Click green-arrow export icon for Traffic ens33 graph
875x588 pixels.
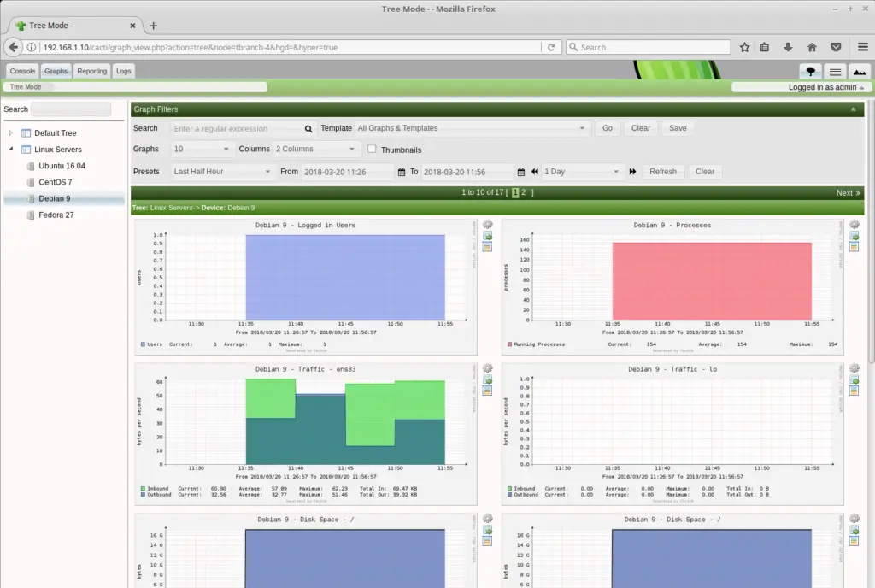pos(488,380)
